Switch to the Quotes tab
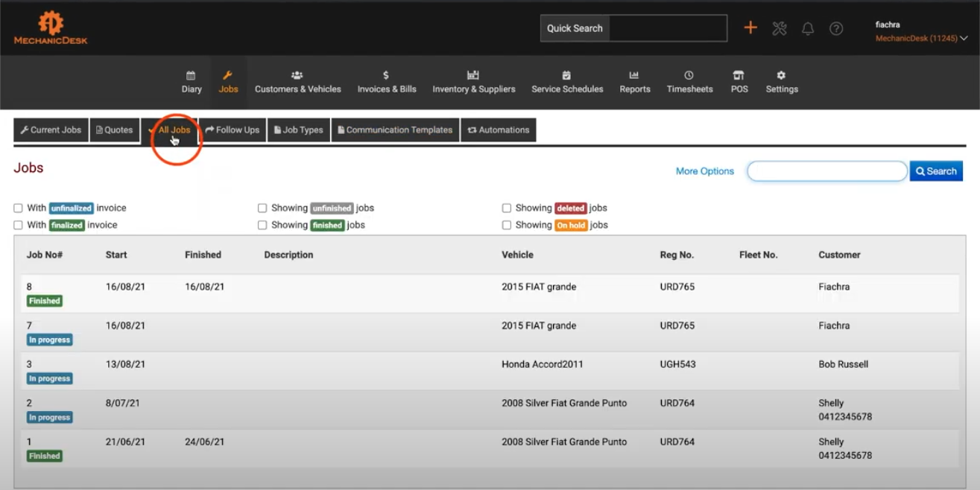The image size is (980, 490). [115, 130]
